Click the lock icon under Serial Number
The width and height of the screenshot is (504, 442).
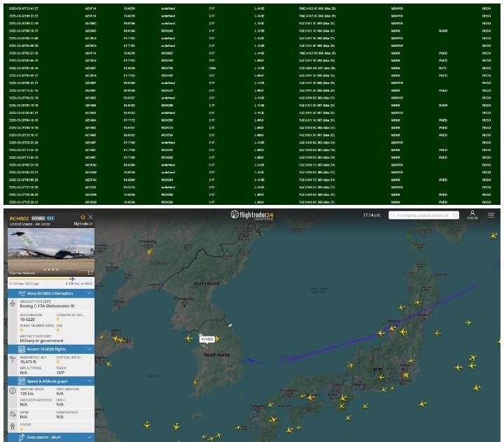[x=22, y=330]
